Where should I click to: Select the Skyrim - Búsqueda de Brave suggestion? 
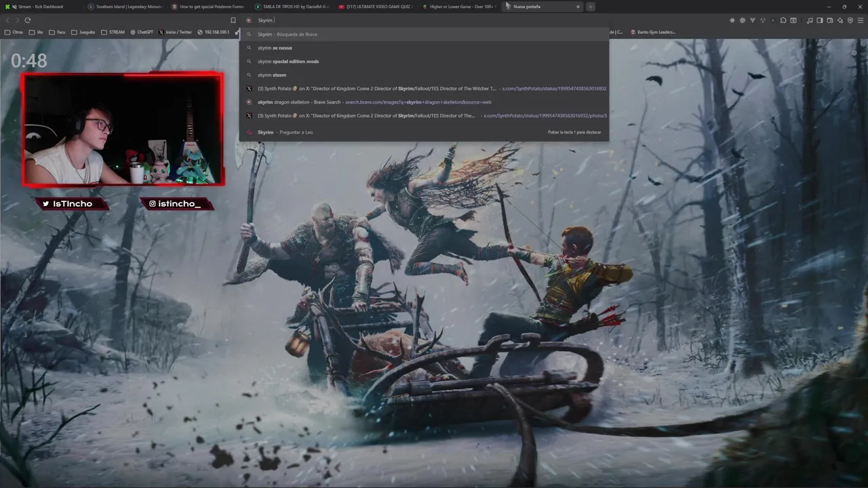(424, 34)
